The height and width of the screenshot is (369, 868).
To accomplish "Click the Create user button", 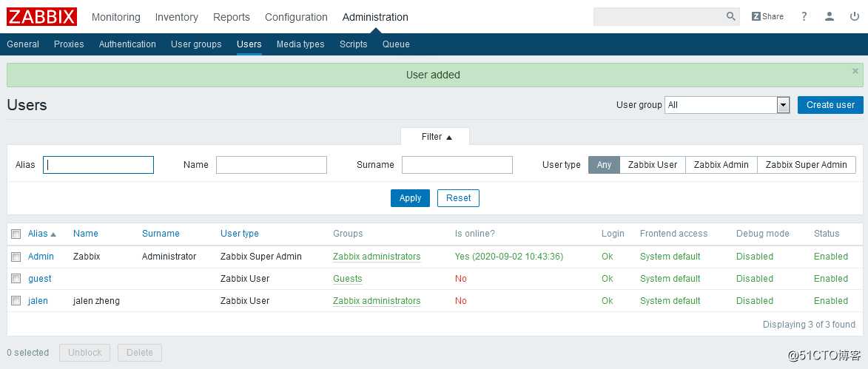I will (830, 104).
